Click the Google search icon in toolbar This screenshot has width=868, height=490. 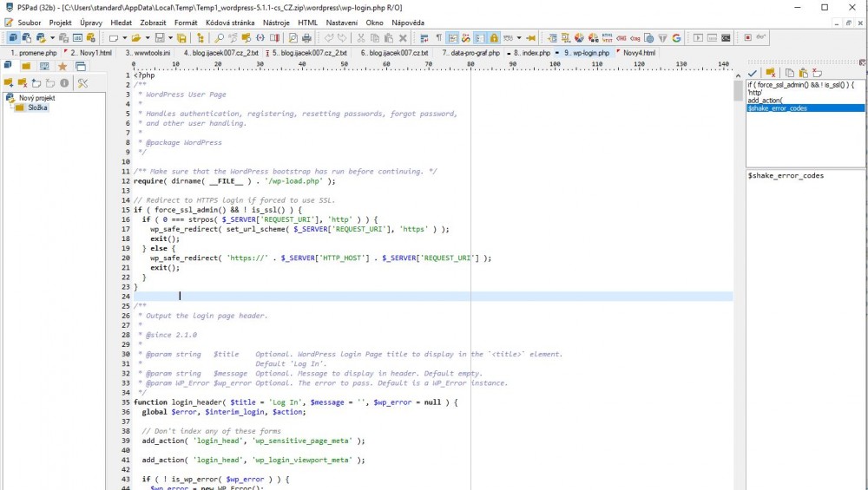[676, 38]
